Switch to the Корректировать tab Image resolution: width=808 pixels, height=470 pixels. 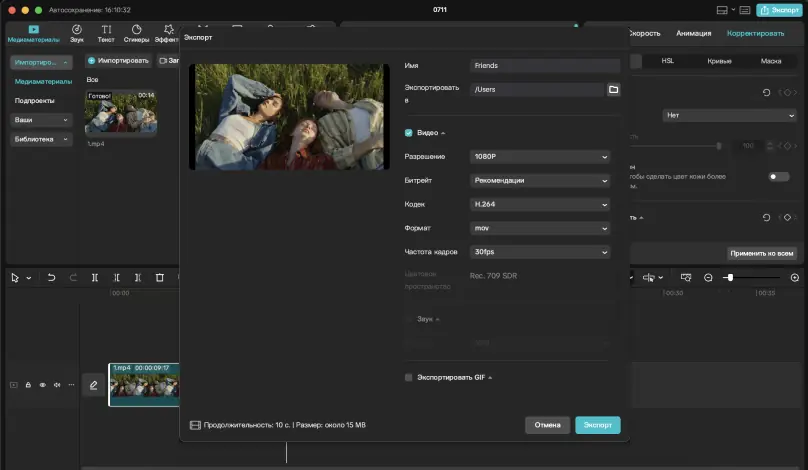(x=755, y=33)
